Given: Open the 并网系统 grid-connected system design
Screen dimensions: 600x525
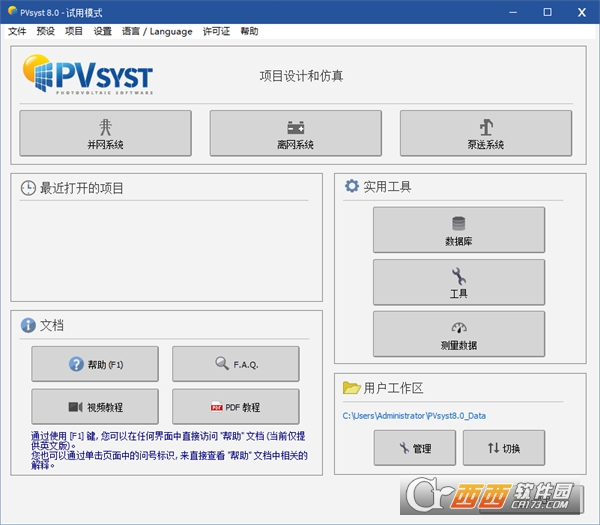Looking at the screenshot, I should pos(105,133).
